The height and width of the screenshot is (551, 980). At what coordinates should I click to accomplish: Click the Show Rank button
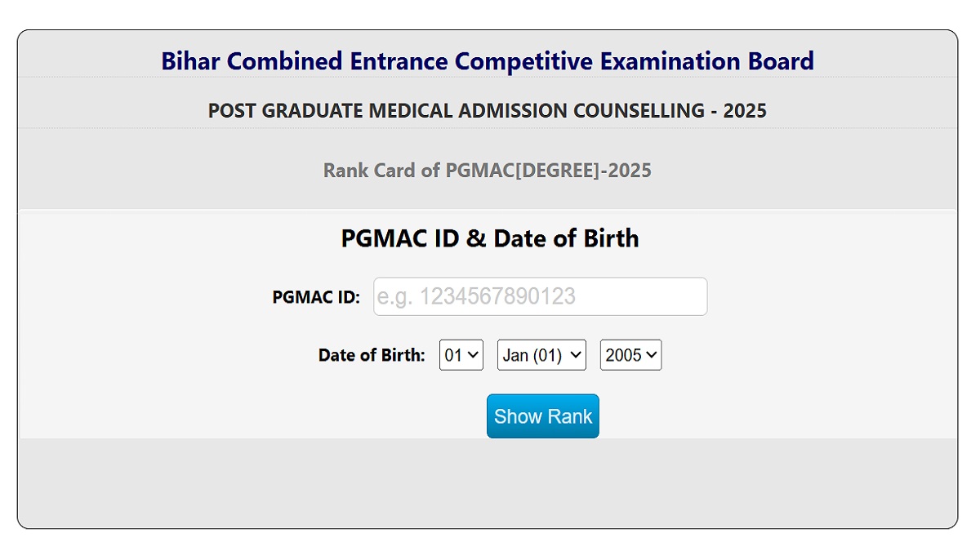[542, 416]
